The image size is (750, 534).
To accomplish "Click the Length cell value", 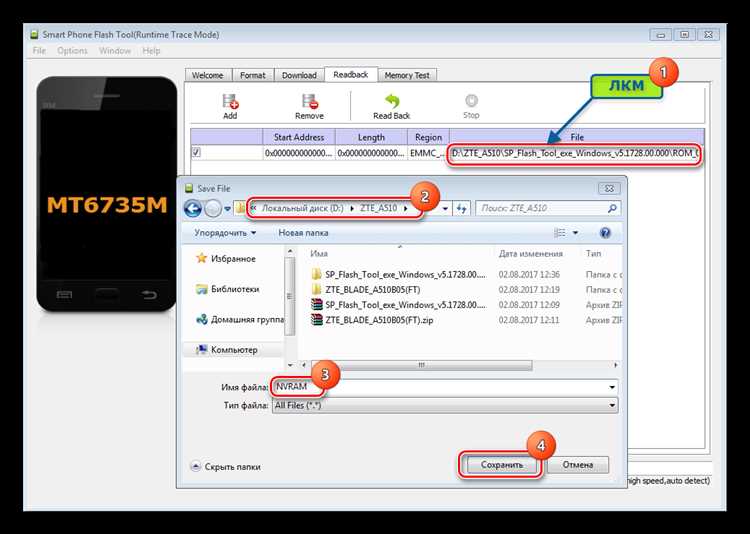I will (x=371, y=154).
